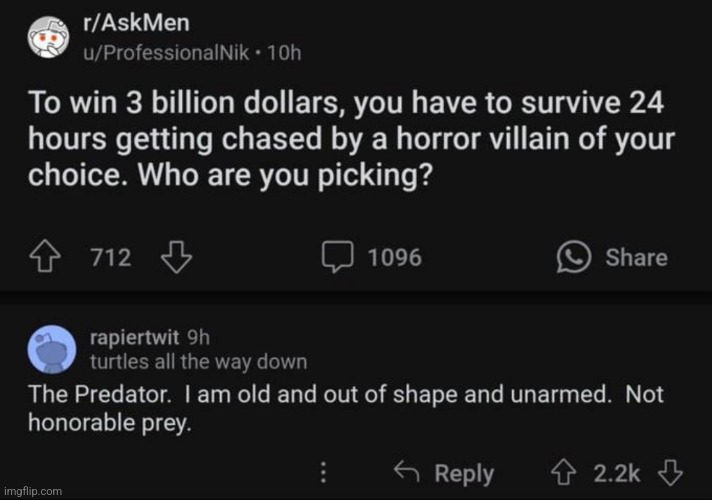The width and height of the screenshot is (712, 500).
Task: Click the reply arrow icon
Action: coord(406,471)
